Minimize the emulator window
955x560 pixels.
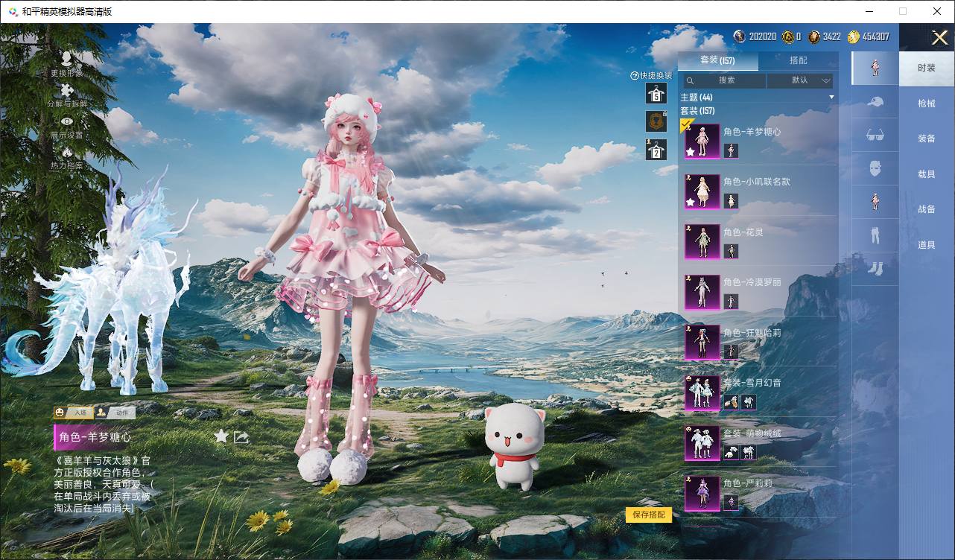click(869, 11)
